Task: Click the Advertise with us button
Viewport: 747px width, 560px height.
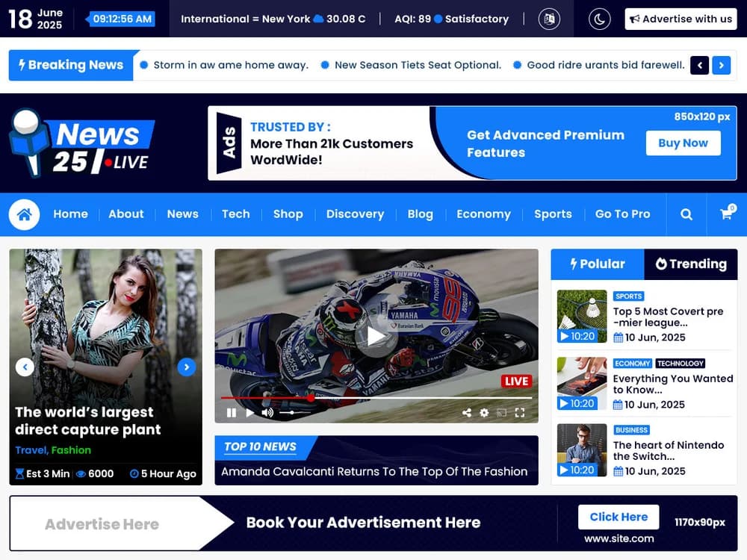Action: (x=681, y=19)
